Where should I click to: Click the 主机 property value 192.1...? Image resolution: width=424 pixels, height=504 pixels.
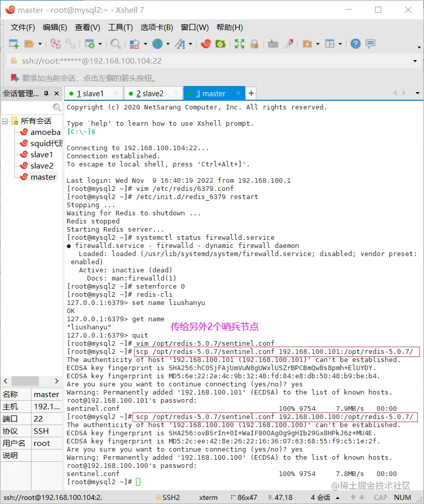click(47, 407)
